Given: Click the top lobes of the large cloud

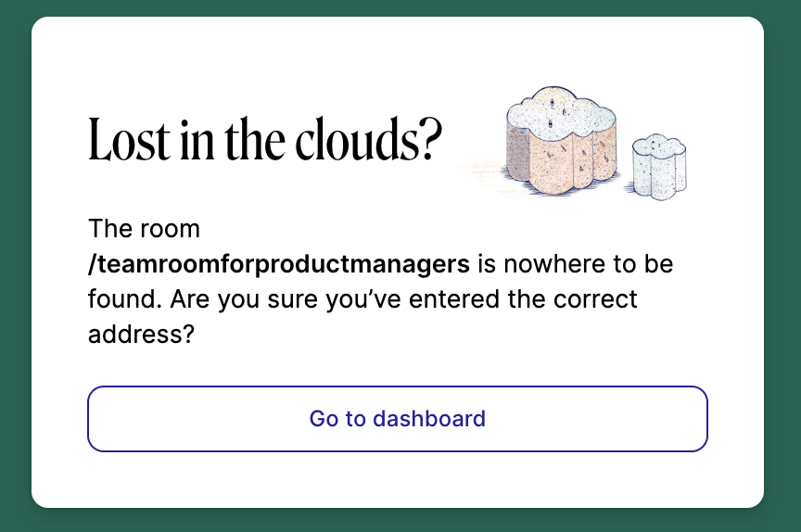Looking at the screenshot, I should click(x=561, y=107).
